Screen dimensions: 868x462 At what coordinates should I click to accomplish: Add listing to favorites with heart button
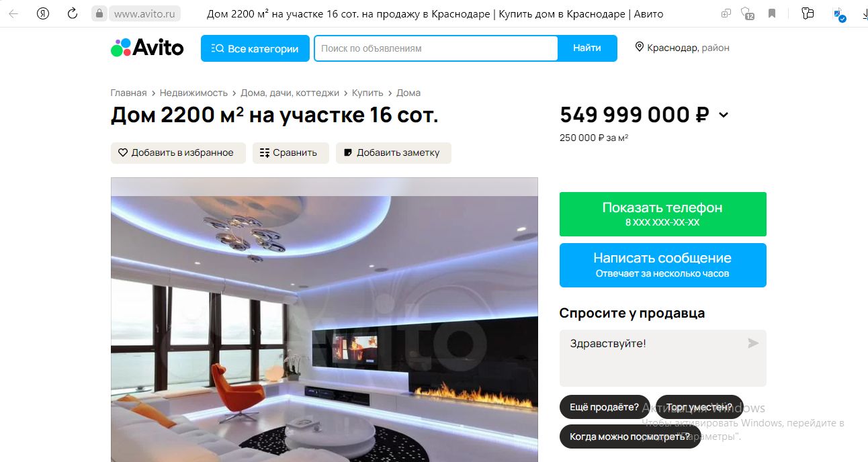178,152
